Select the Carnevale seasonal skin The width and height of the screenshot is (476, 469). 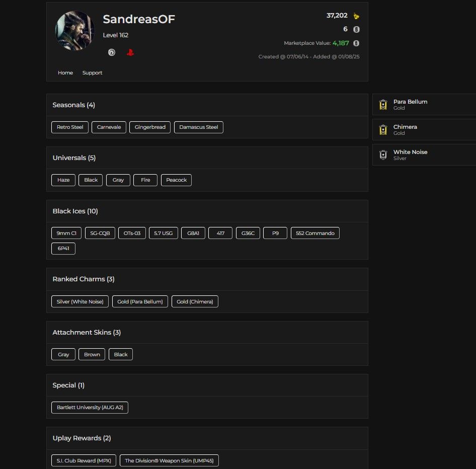109,127
